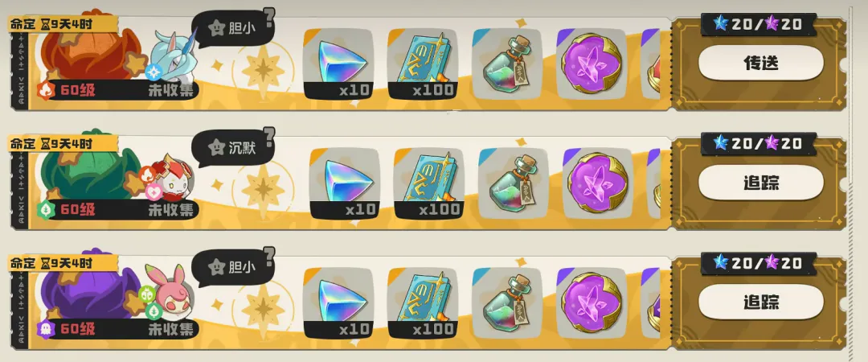Select the prism crystal x10 reward in top row
This screenshot has width=868, height=362.
point(338,65)
